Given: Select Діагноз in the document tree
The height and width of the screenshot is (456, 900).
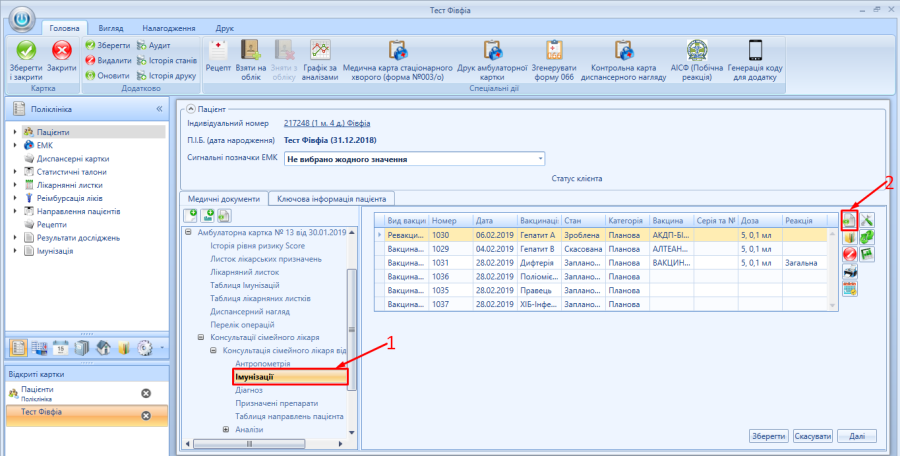Looking at the screenshot, I should 249,390.
